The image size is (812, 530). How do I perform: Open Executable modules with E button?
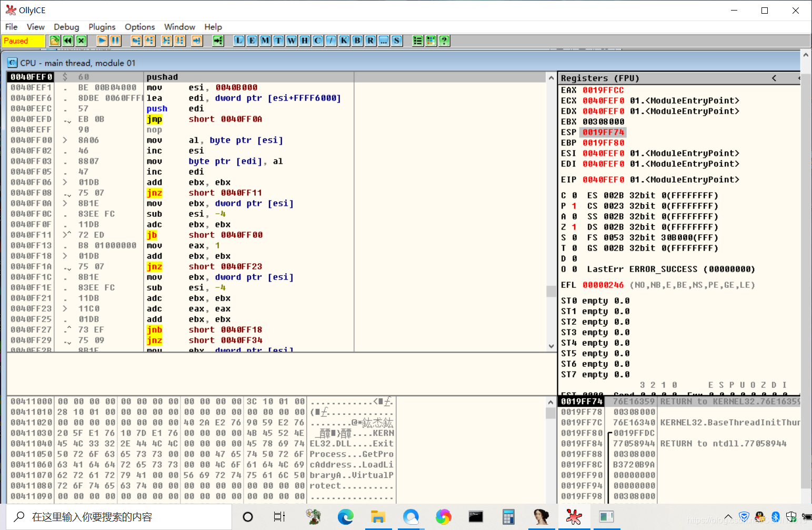(252, 41)
